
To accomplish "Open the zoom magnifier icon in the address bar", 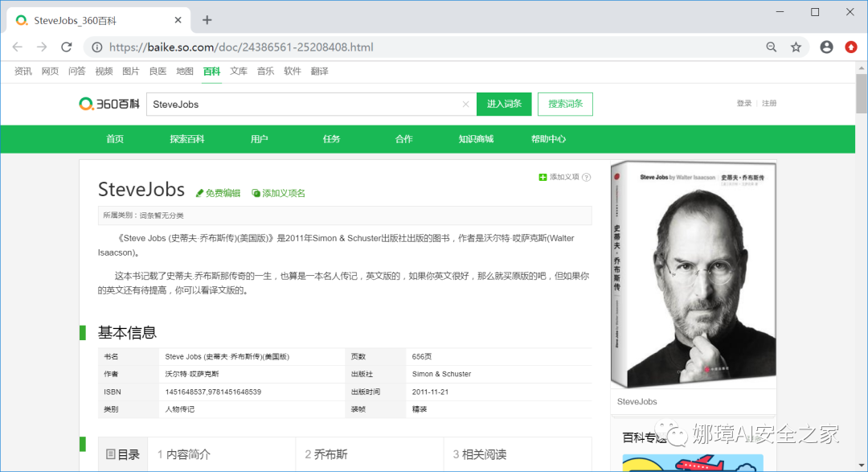I will click(771, 47).
